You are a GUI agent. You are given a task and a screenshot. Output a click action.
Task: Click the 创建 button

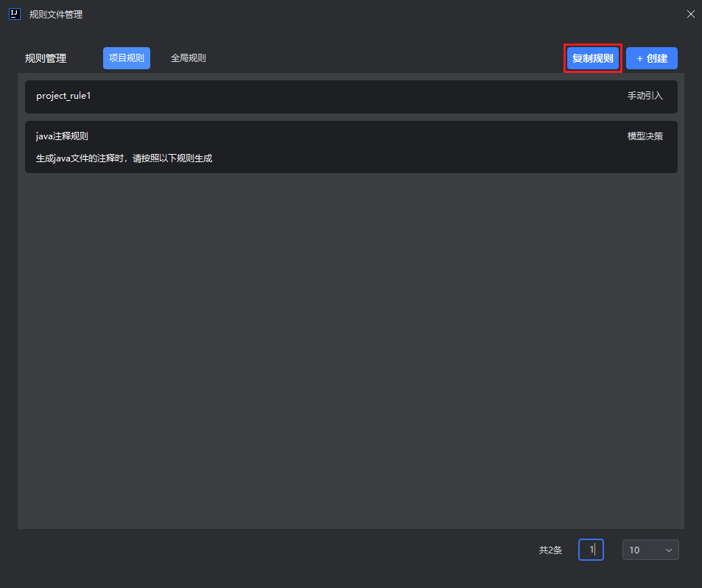pyautogui.click(x=652, y=58)
